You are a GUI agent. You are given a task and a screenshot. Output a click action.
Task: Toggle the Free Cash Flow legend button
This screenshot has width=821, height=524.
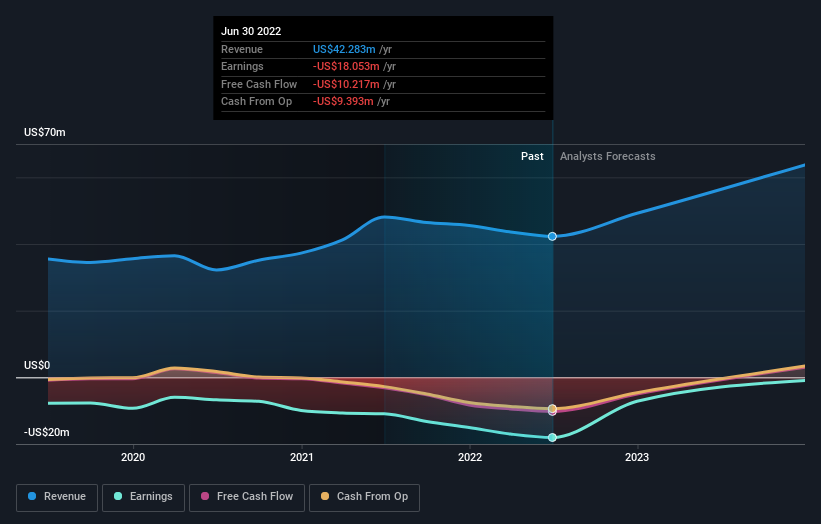pyautogui.click(x=247, y=497)
